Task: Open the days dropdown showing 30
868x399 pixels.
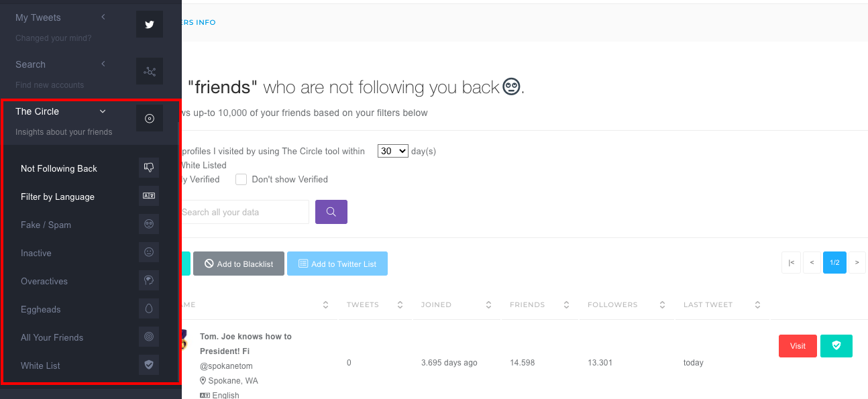Action: [392, 151]
